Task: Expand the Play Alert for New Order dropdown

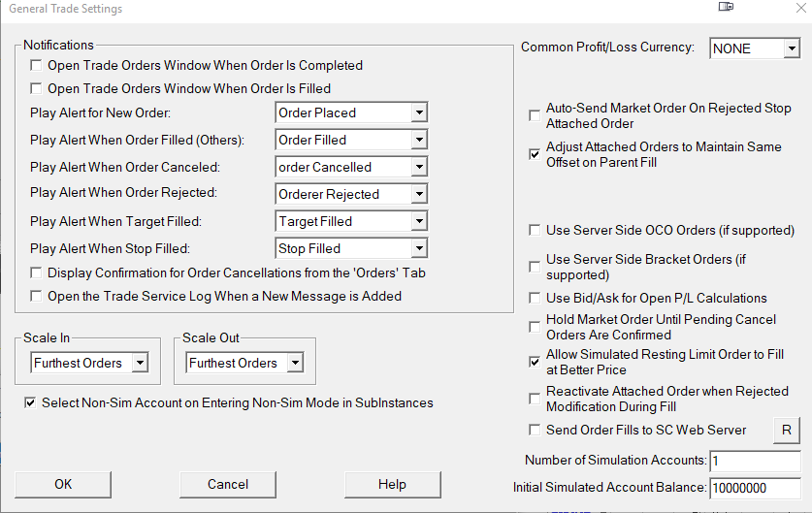Action: pos(418,112)
